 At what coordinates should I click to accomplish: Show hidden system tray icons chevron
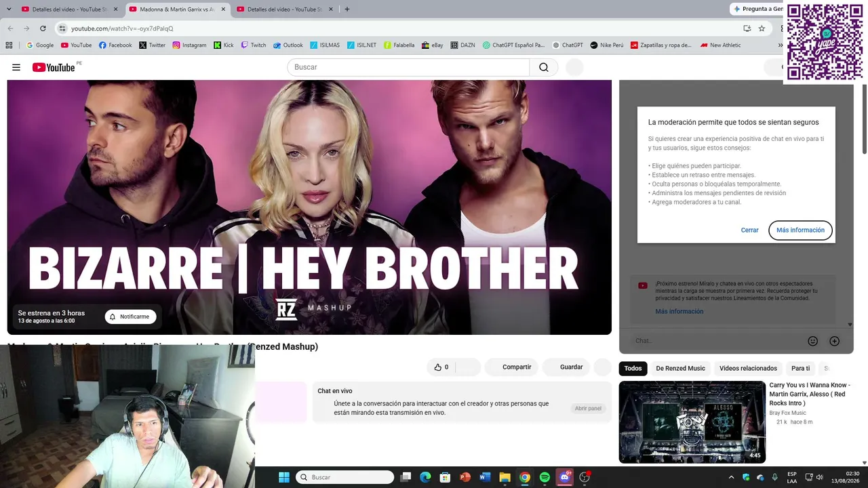pyautogui.click(x=731, y=477)
